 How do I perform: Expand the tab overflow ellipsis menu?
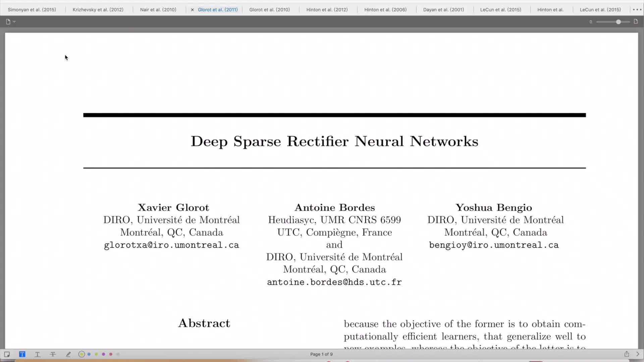[x=637, y=10]
